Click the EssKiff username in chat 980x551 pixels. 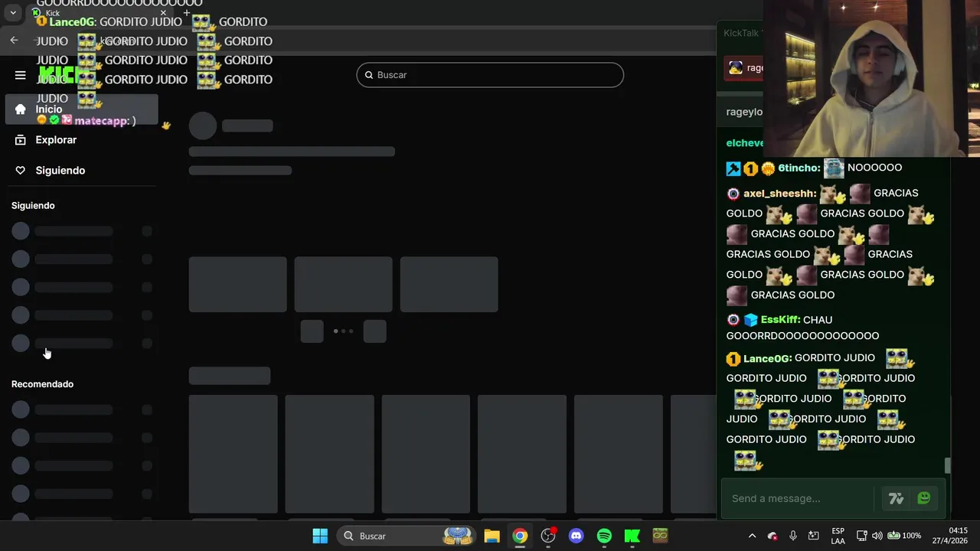(780, 320)
